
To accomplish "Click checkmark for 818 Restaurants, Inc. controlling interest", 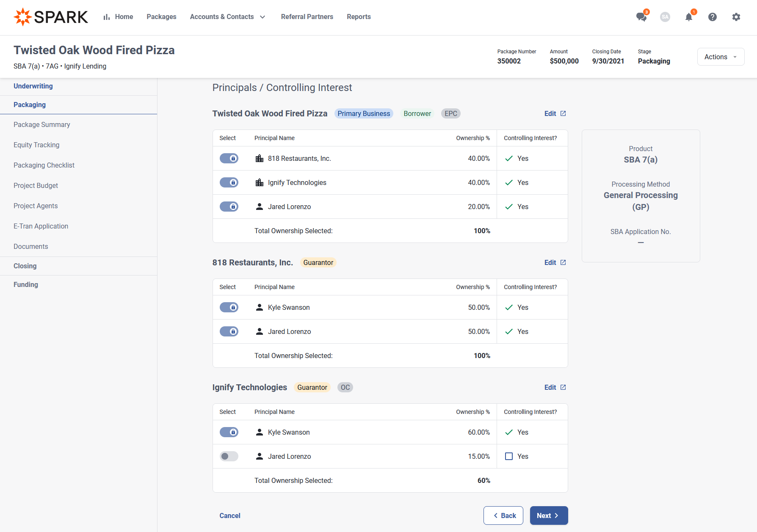I will (509, 158).
